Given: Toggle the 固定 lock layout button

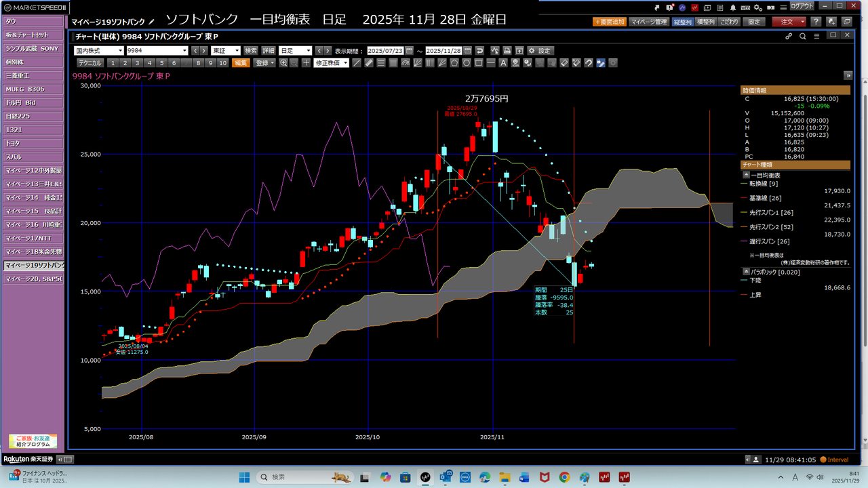Looking at the screenshot, I should (754, 22).
